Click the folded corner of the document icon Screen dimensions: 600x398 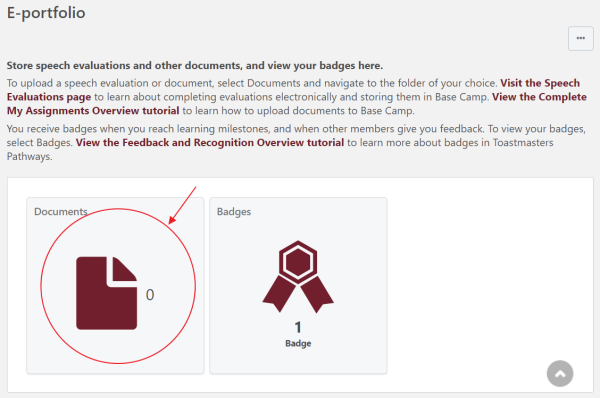click(x=125, y=269)
